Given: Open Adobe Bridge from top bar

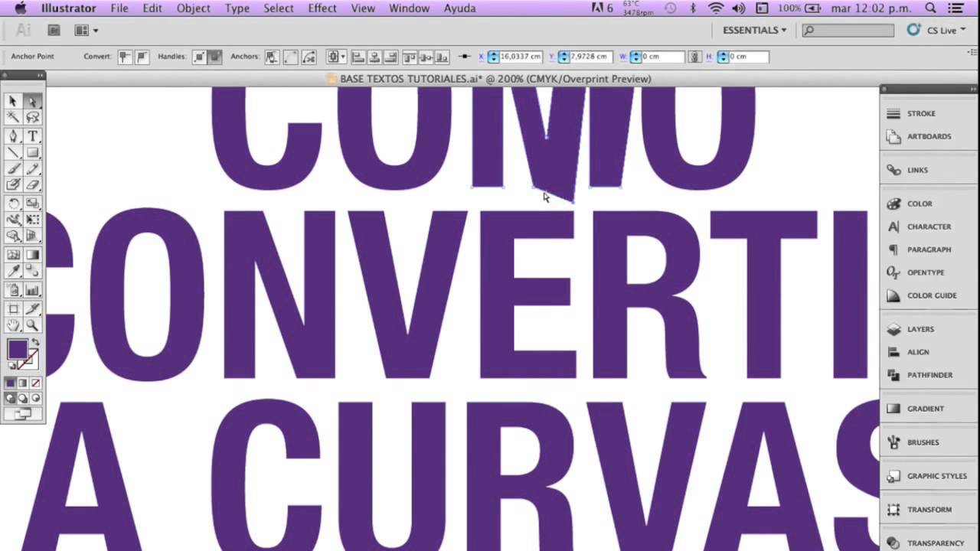Looking at the screenshot, I should [54, 31].
